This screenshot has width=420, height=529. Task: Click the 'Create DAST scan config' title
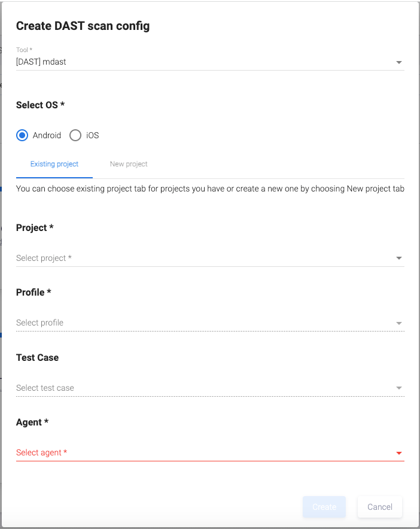[x=83, y=26]
